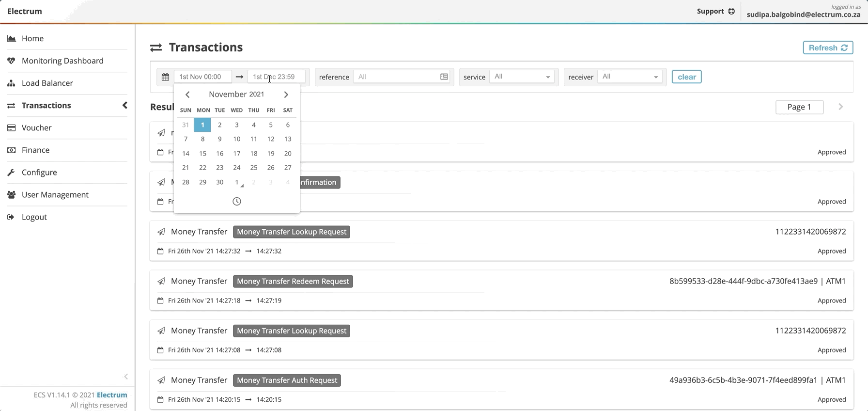Click the clear filters button
868x411 pixels.
click(686, 77)
